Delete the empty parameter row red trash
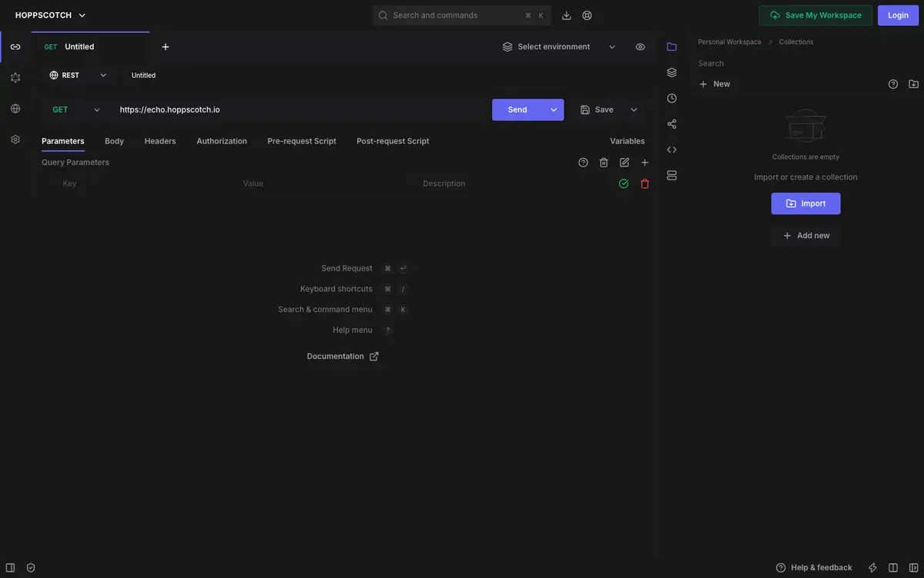 point(645,183)
